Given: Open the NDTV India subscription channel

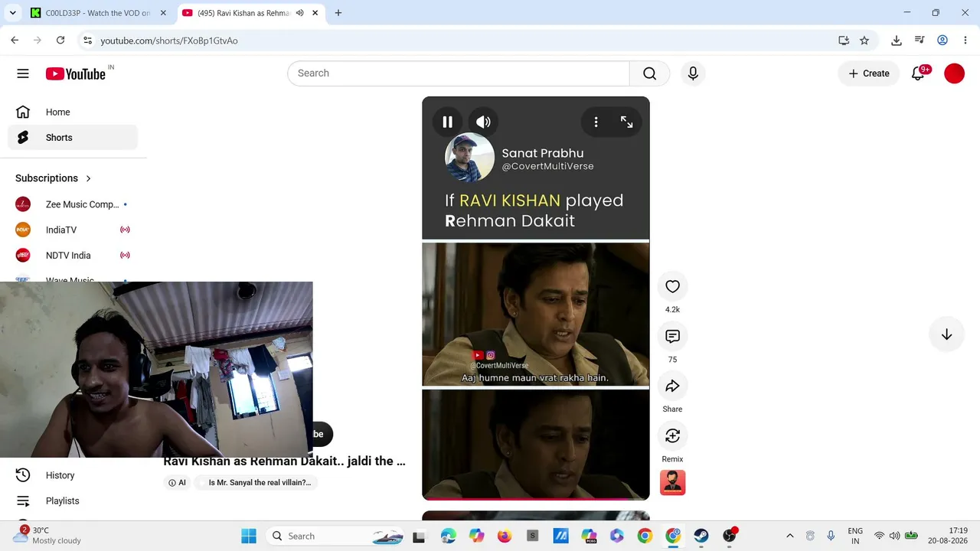Looking at the screenshot, I should (73, 256).
